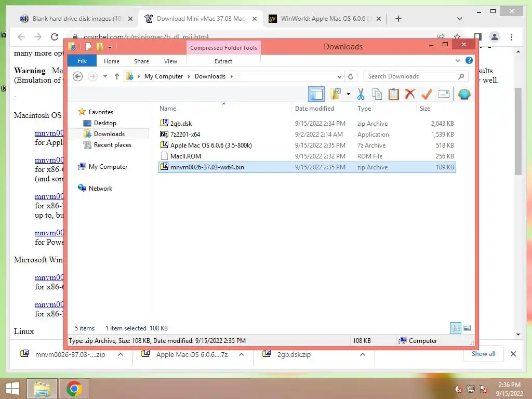This screenshot has width=532, height=399.
Task: Open a new Chrome tab
Action: click(398, 19)
